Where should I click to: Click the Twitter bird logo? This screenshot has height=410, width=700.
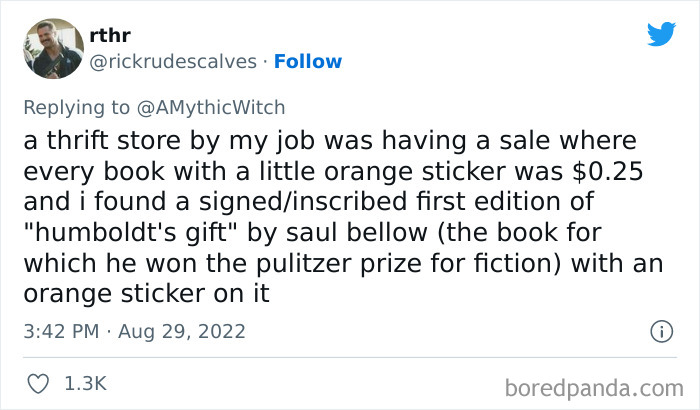(x=660, y=35)
